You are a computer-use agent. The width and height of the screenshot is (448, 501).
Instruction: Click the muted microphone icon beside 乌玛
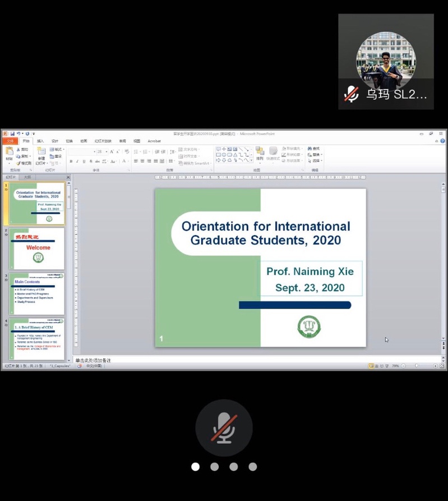[x=352, y=94]
